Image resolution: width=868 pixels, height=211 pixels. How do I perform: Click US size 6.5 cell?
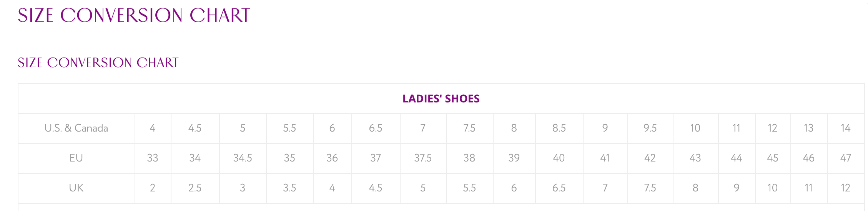[376, 128]
